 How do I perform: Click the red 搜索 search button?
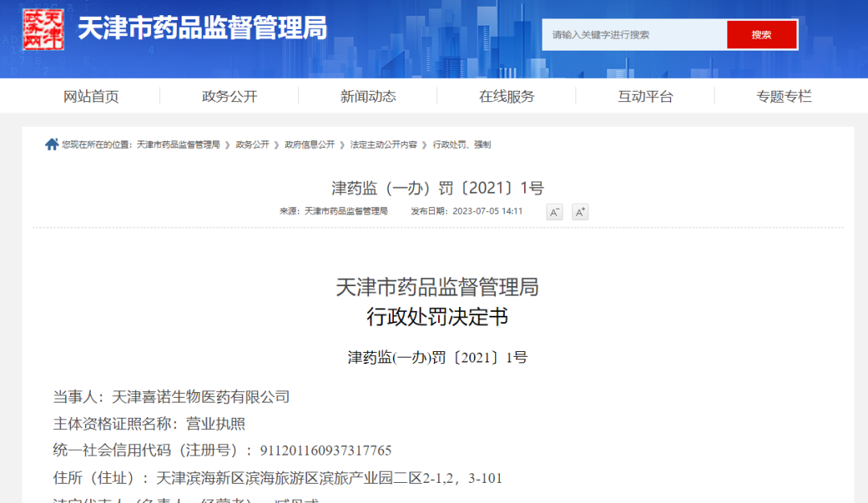761,35
